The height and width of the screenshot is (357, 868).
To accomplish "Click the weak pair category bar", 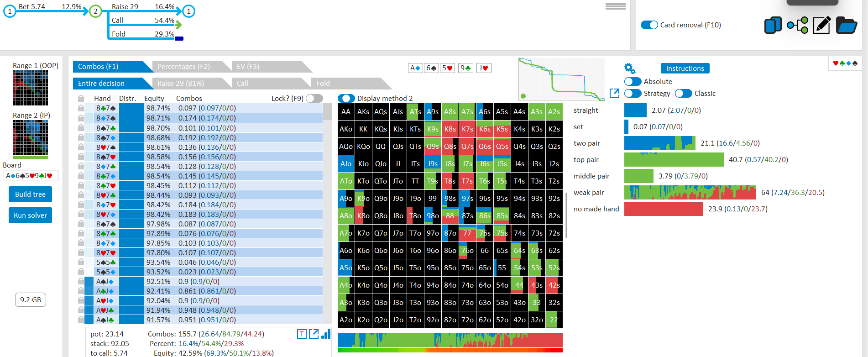I will click(690, 192).
